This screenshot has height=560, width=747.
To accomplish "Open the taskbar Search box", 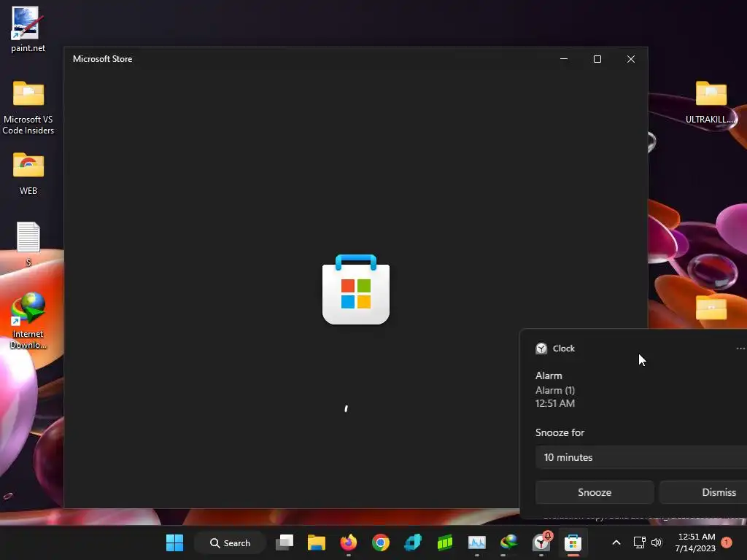I will coord(230,542).
